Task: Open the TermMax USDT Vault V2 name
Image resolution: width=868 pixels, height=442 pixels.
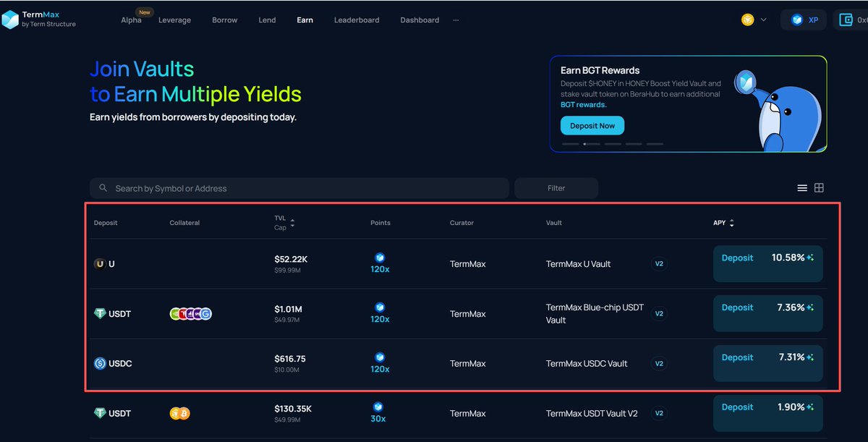Action: (x=592, y=414)
